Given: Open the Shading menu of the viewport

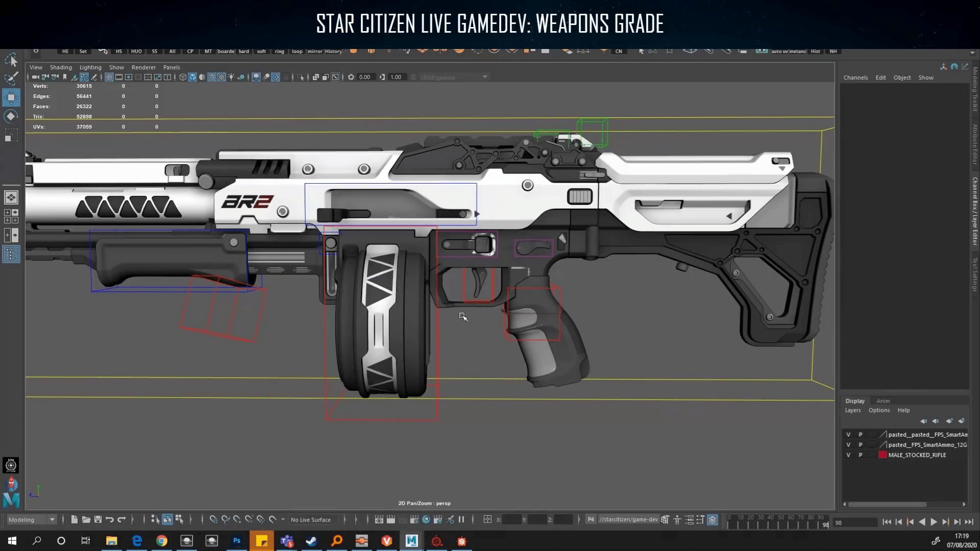Looking at the screenshot, I should click(61, 67).
